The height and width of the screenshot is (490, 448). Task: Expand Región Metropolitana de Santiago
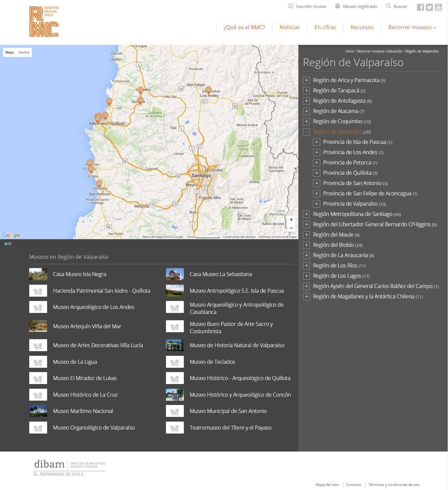306,214
